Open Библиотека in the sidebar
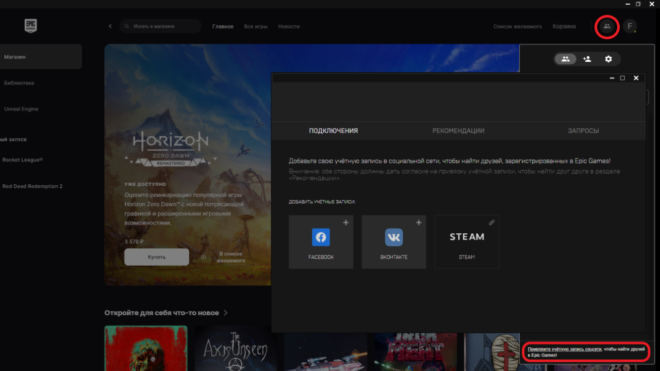This screenshot has width=660, height=371. [19, 83]
